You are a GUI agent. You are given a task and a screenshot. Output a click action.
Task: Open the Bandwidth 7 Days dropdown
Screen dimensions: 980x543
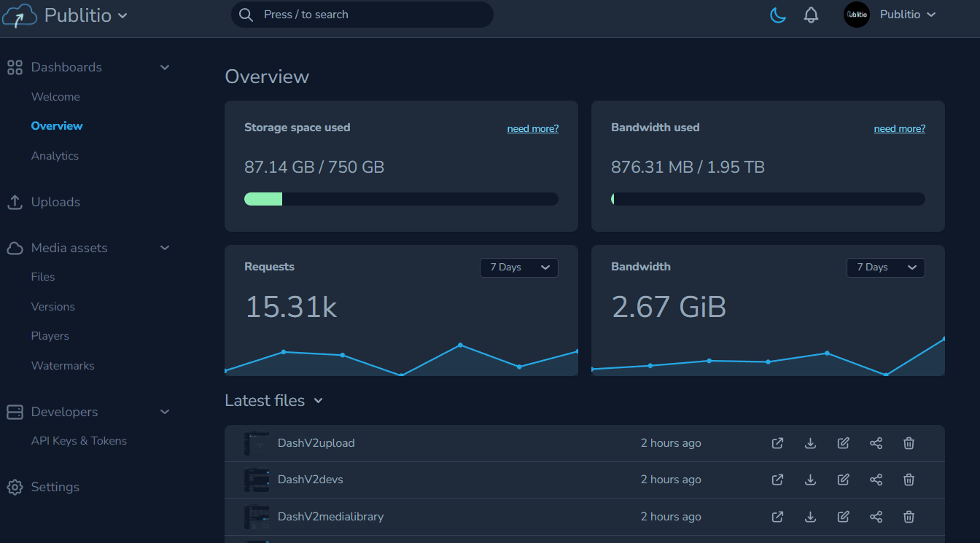coord(885,267)
